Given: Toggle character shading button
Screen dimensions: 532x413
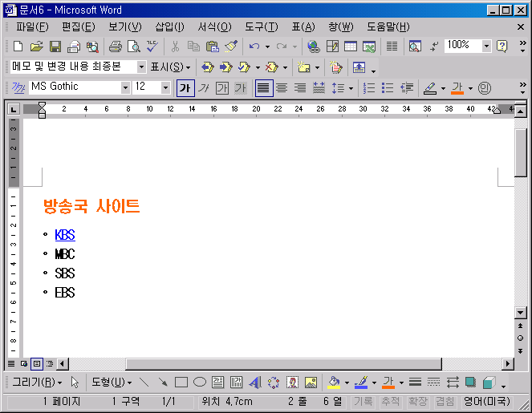Looking at the screenshot, I should 241,88.
